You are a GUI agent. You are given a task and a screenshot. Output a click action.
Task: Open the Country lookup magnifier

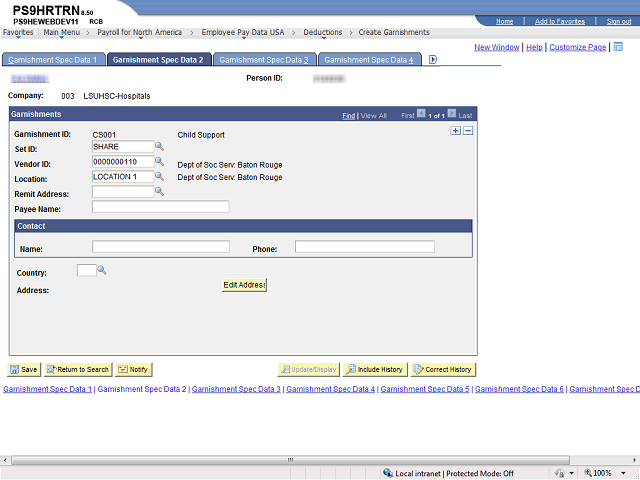point(102,270)
